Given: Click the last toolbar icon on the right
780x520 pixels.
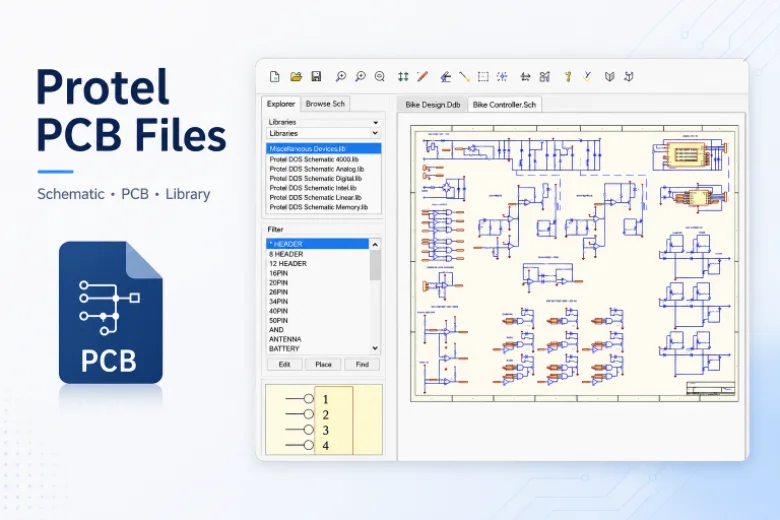Looking at the screenshot, I should point(629,77).
